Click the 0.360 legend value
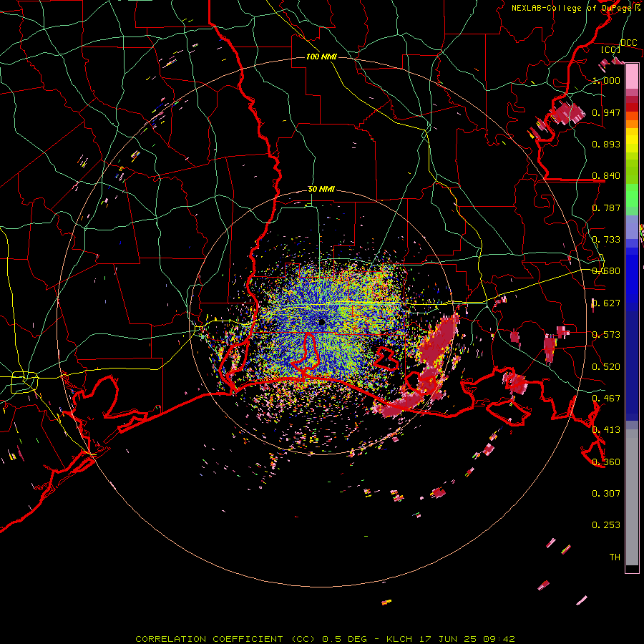644x644 pixels. (x=606, y=462)
